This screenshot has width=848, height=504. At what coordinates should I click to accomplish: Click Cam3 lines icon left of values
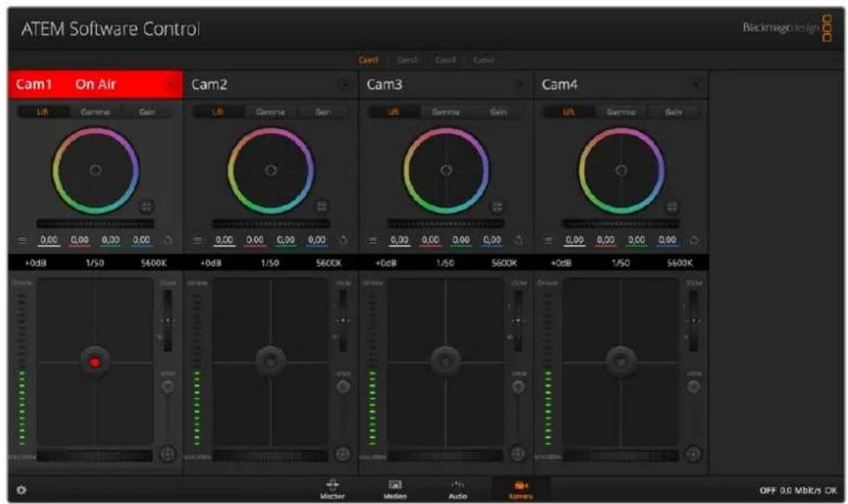tap(373, 240)
